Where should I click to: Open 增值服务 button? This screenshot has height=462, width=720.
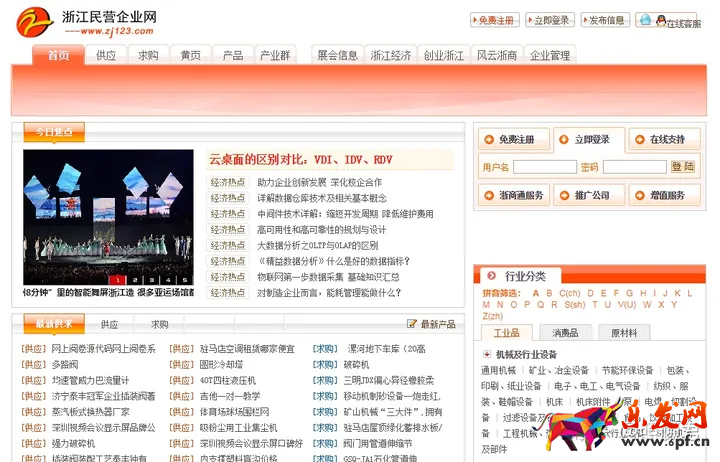[x=664, y=195]
